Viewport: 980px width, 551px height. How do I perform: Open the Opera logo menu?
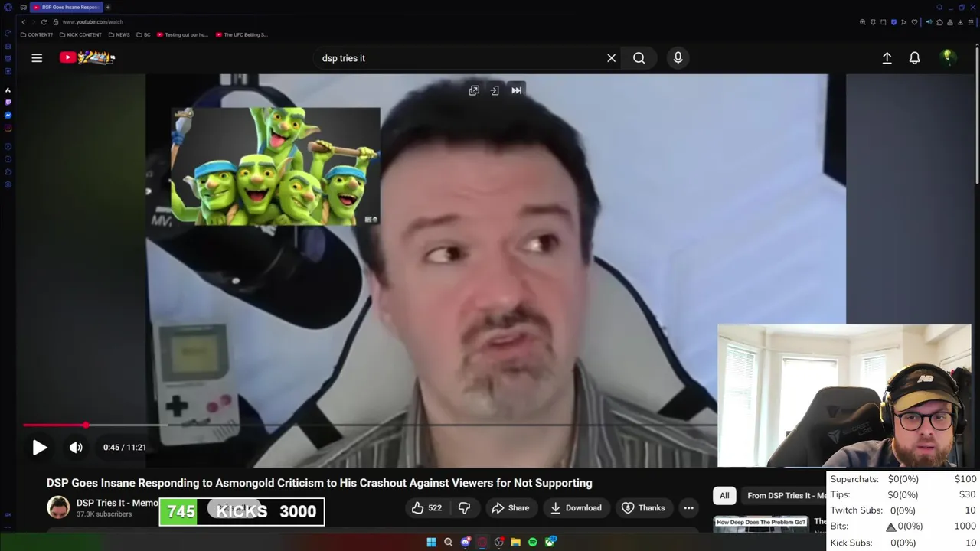click(8, 7)
